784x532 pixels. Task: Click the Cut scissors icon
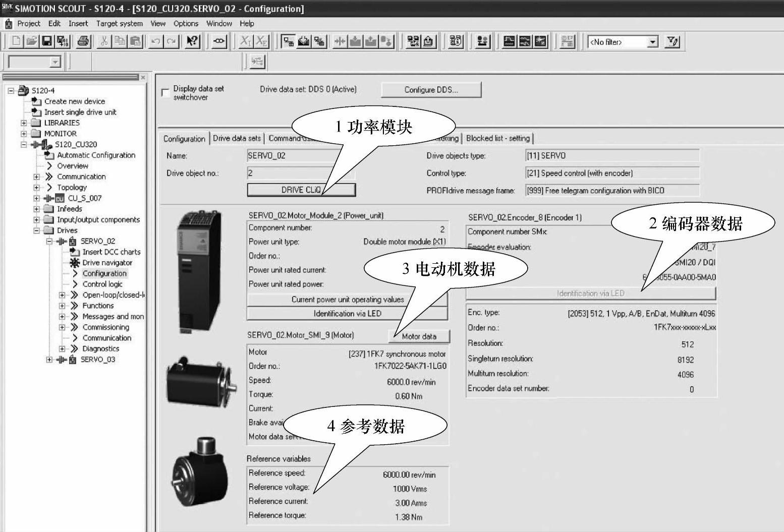(x=104, y=41)
